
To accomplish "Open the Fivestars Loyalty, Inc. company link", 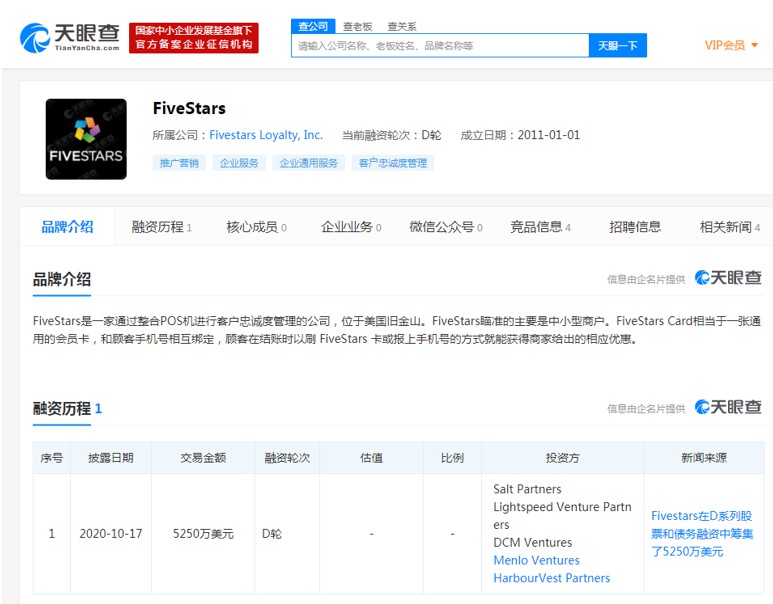I will pyautogui.click(x=266, y=135).
